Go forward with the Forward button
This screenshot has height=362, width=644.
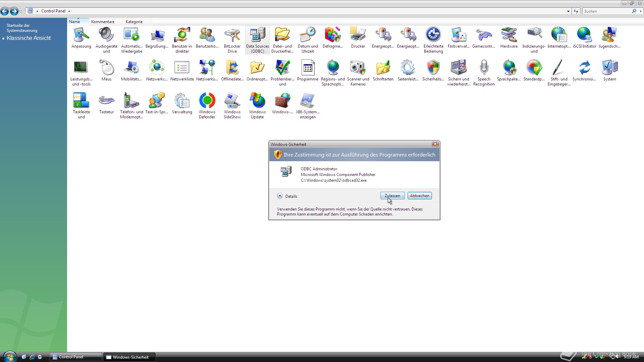coord(14,11)
